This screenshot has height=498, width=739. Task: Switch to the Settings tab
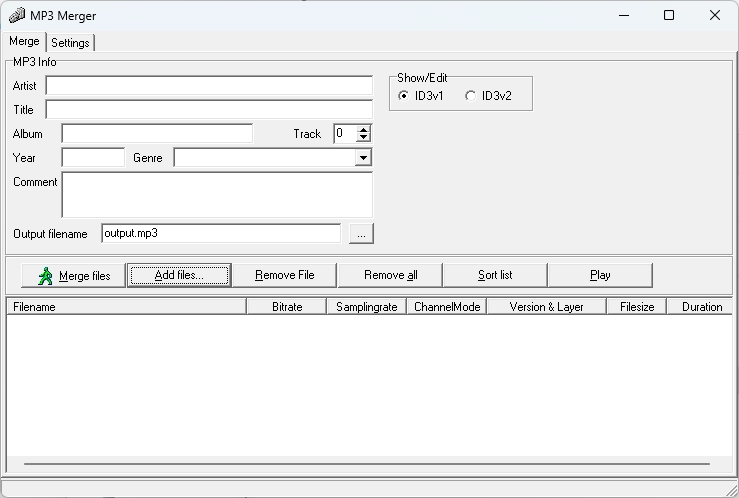[x=70, y=43]
